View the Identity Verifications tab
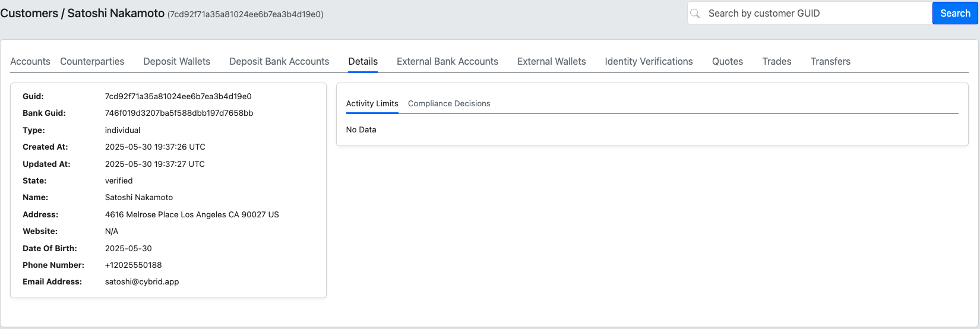Image resolution: width=980 pixels, height=329 pixels. point(649,61)
